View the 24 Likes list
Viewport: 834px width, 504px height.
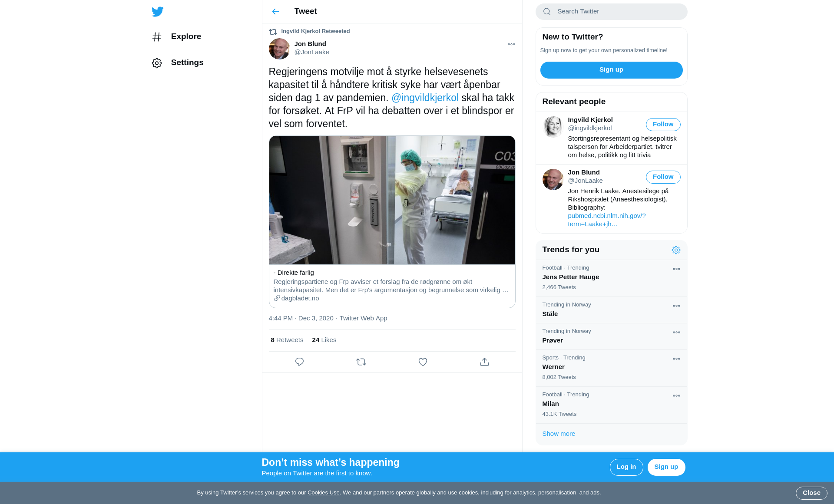tap(324, 340)
